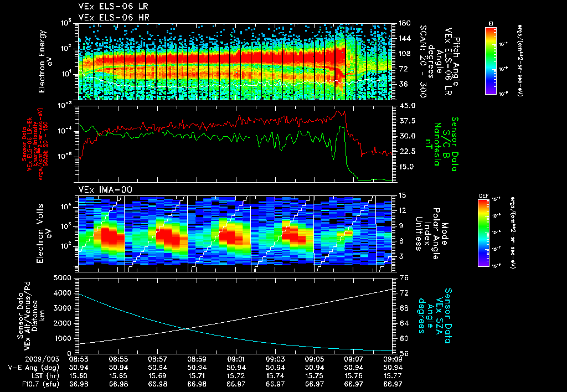Click the 12 polar angle index tick
This screenshot has height=392, width=567.
coord(403,210)
